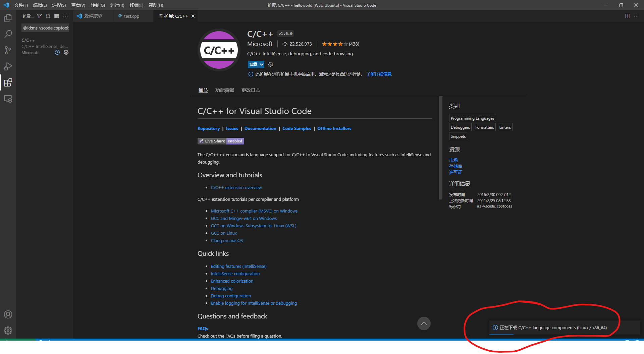The height and width of the screenshot is (354, 644).
Task: Click the C/C++ extension logo
Action: coord(219,50)
